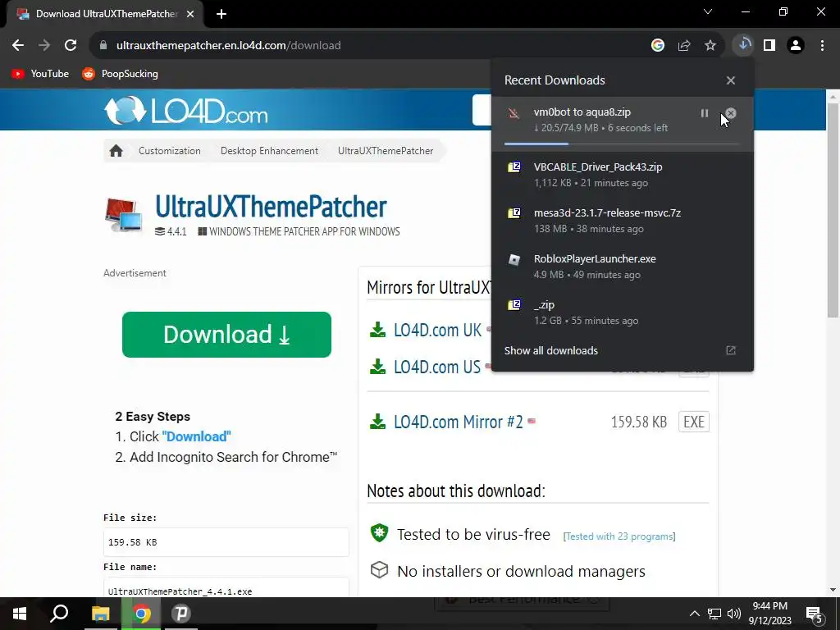Screen dimensions: 840x630
Task: Open the _.zip download entry
Action: 622,313
